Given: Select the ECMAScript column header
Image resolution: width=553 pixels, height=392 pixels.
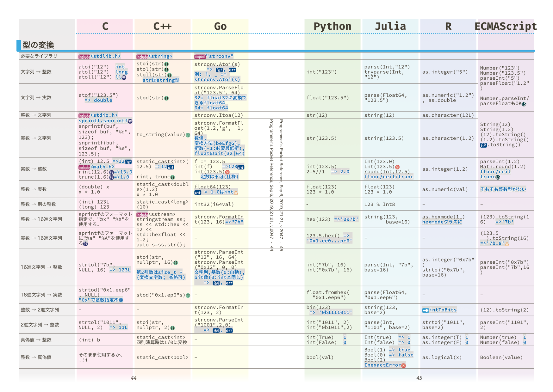Looking at the screenshot, I should [x=506, y=26].
